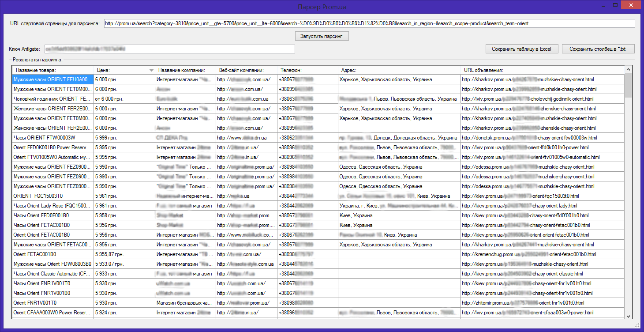Click Сохранить столбец в *.txt button
The width and height of the screenshot is (644, 332).
click(x=598, y=49)
